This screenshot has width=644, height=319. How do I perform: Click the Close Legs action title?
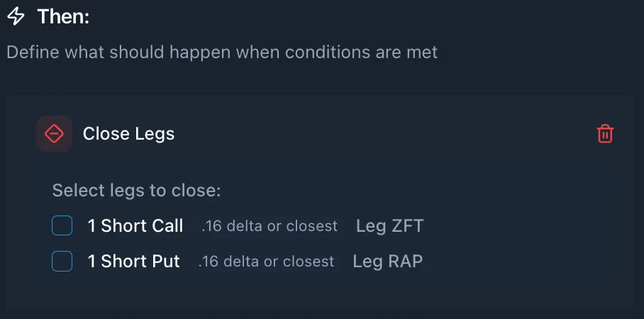128,133
